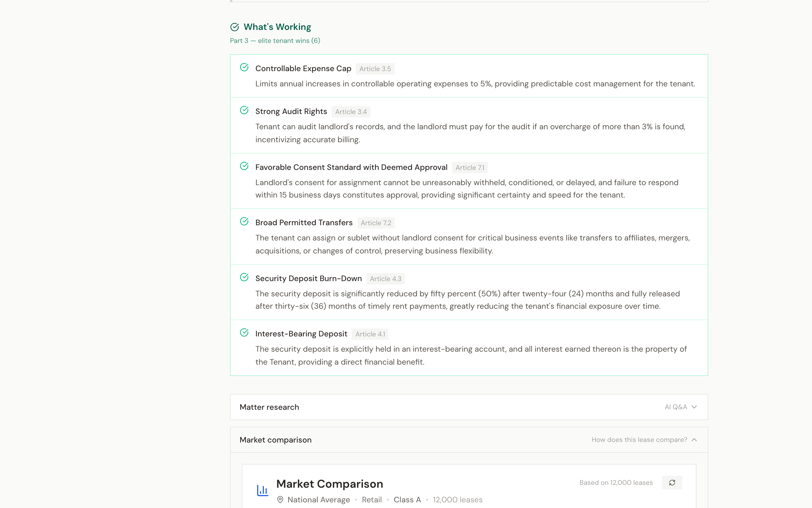
Task: Click the interest-bearing account description text
Action: coord(471,356)
